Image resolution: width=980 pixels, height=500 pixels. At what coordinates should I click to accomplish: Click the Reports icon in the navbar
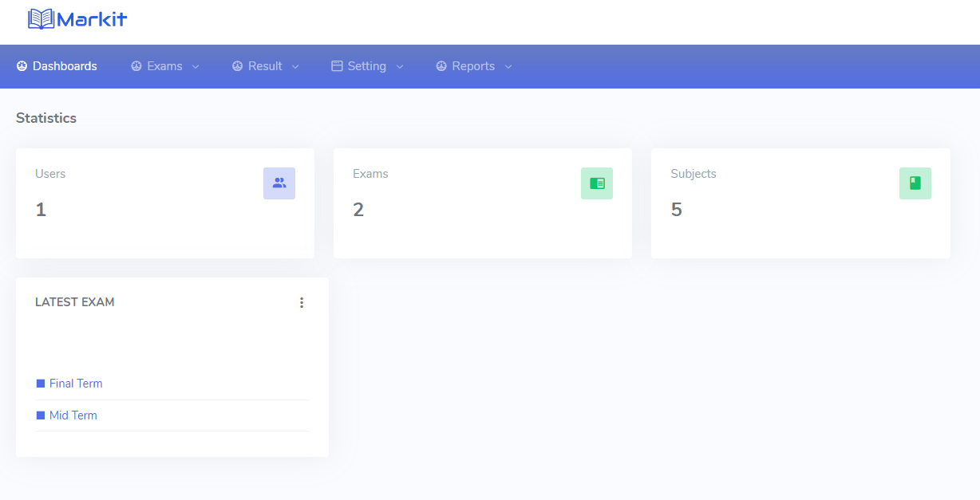pyautogui.click(x=441, y=66)
